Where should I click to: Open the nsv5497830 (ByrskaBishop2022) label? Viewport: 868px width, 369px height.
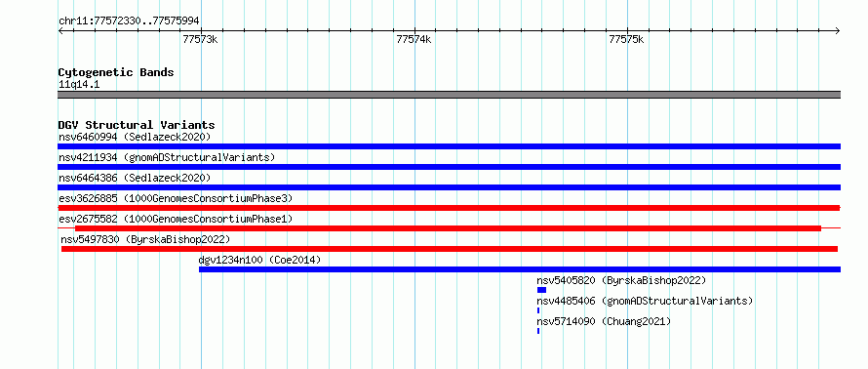point(145,239)
